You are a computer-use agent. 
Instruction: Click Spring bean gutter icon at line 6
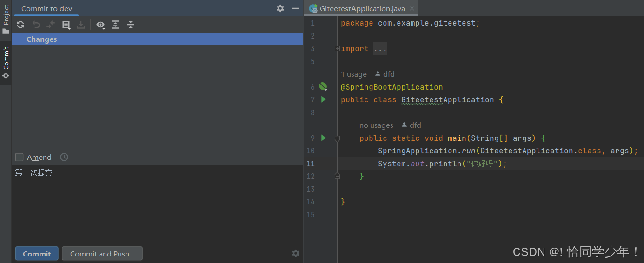tap(323, 86)
